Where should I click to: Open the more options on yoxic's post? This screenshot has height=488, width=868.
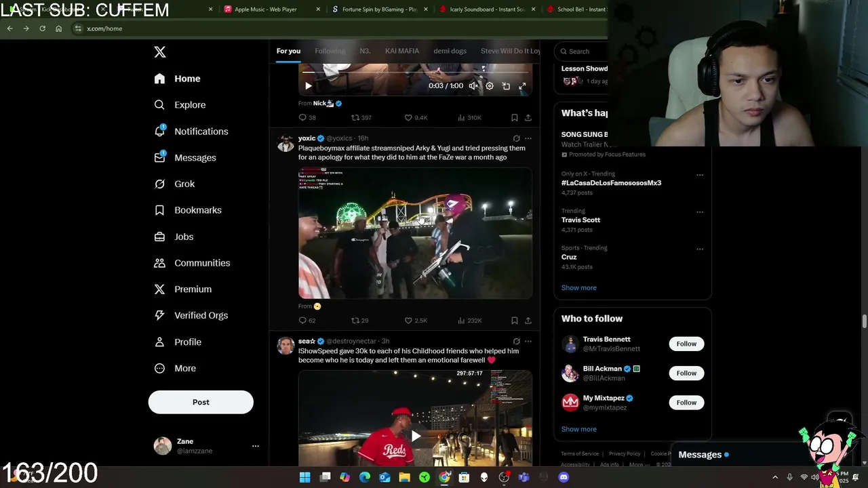point(528,138)
